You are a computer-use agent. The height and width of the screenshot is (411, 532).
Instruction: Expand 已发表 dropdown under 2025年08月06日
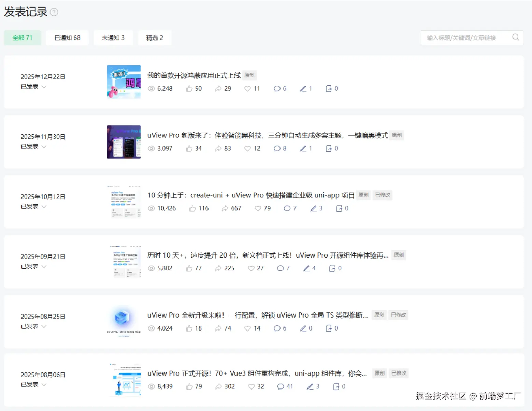pos(33,385)
